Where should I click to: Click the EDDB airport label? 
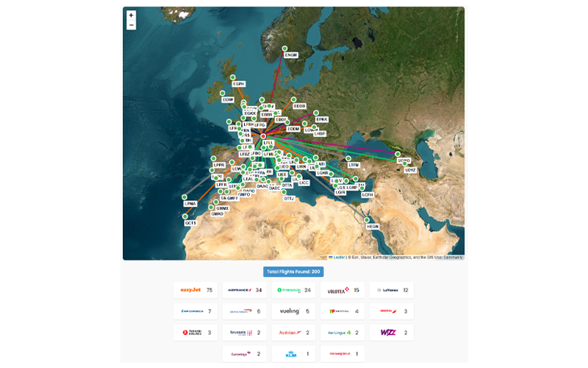tap(299, 106)
